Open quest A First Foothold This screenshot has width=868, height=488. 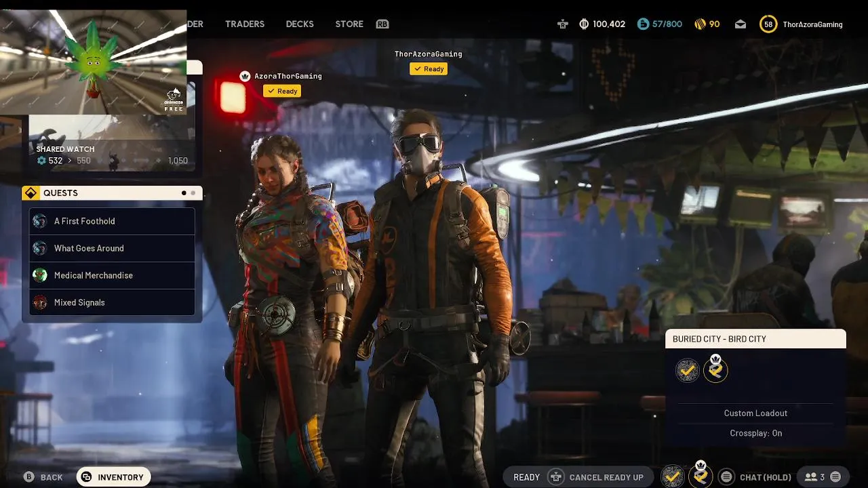pos(112,221)
